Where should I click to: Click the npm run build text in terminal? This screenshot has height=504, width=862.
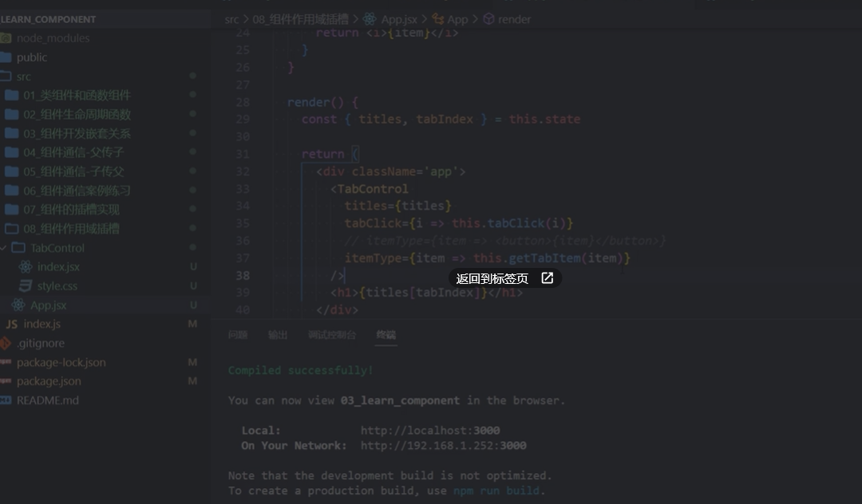coord(496,490)
